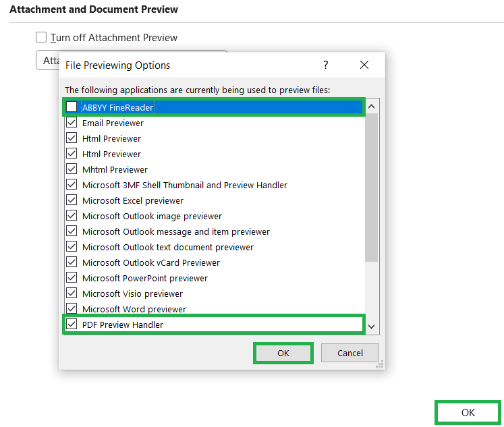Click the dialog resize grip icon
504x427 pixels.
pos(380,364)
